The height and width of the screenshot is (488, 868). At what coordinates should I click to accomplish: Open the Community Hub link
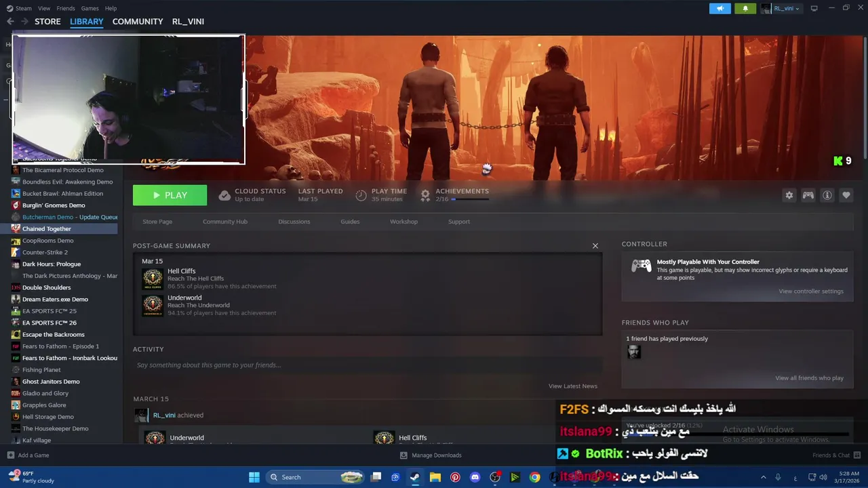pyautogui.click(x=225, y=222)
